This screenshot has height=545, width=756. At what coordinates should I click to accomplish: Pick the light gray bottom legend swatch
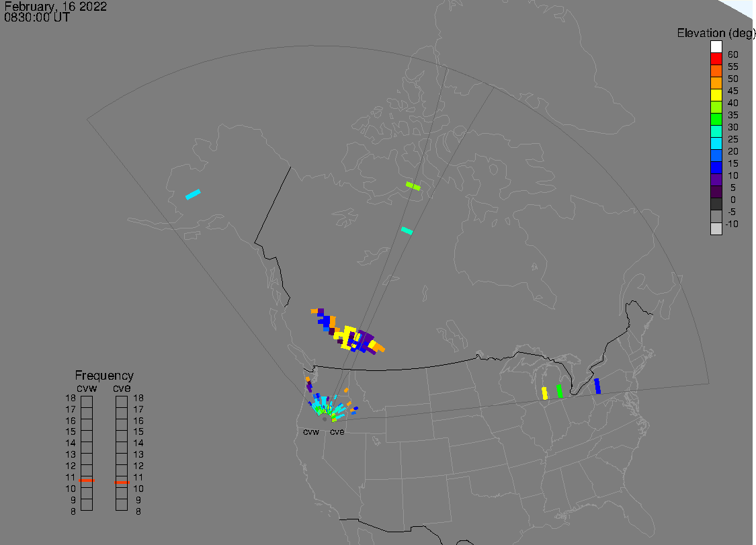click(x=716, y=228)
